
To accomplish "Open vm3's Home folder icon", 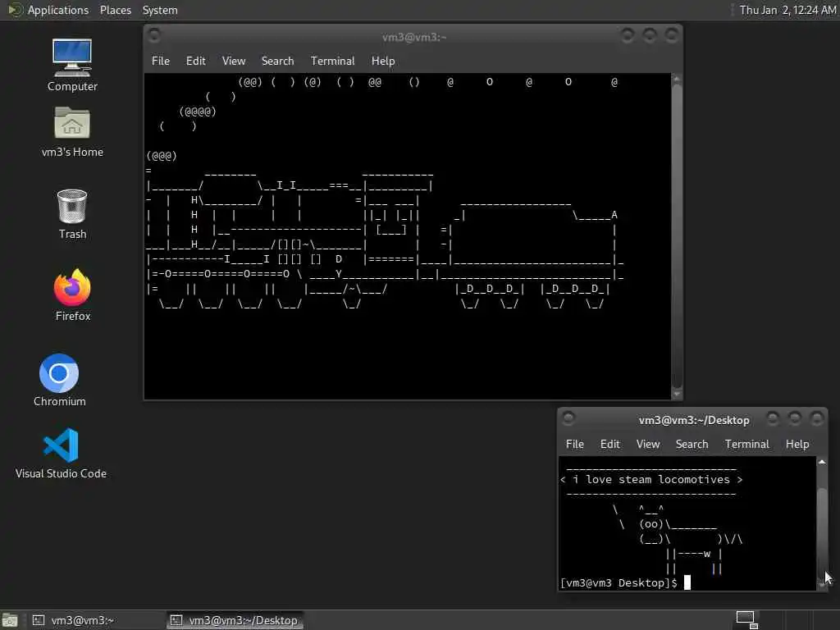I will pos(72,132).
